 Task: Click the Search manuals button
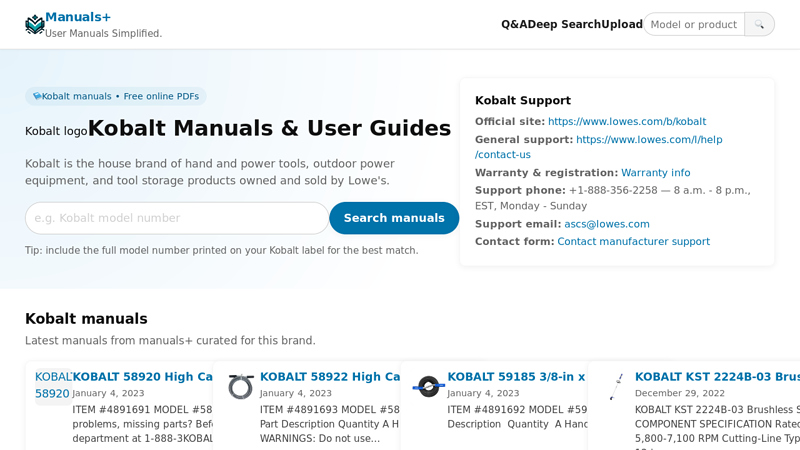(x=394, y=218)
